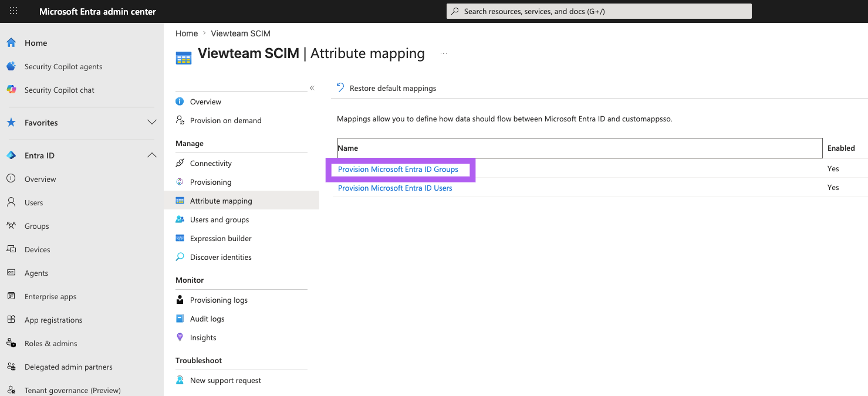Click the Enabled column header
This screenshot has height=396, width=868.
(841, 148)
